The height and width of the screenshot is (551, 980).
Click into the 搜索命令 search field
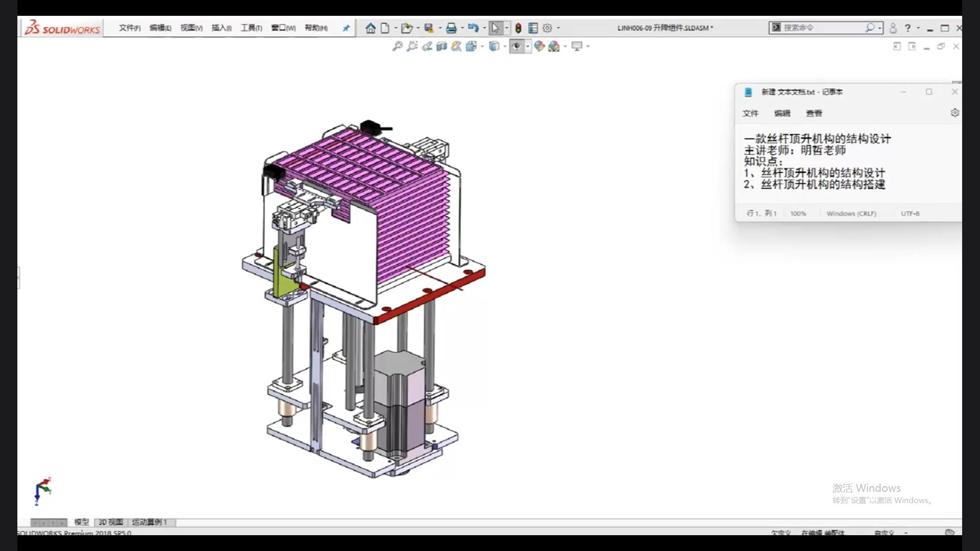tap(822, 28)
